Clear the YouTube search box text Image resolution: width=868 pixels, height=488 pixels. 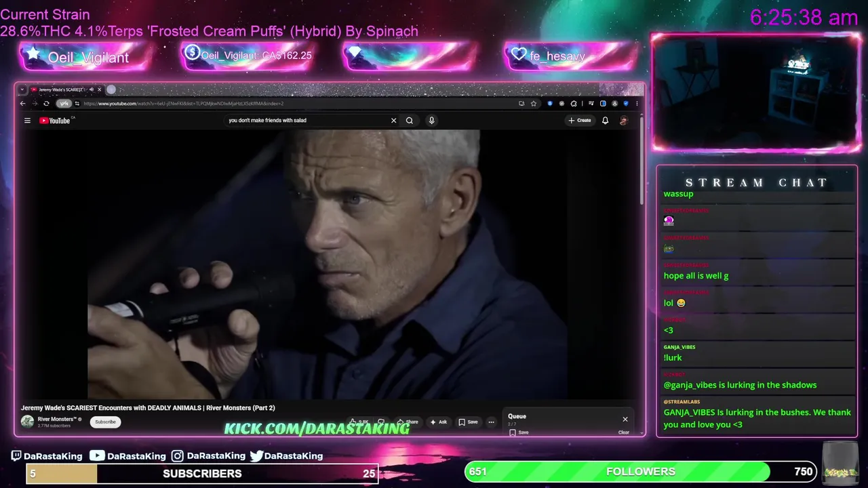[393, 121]
